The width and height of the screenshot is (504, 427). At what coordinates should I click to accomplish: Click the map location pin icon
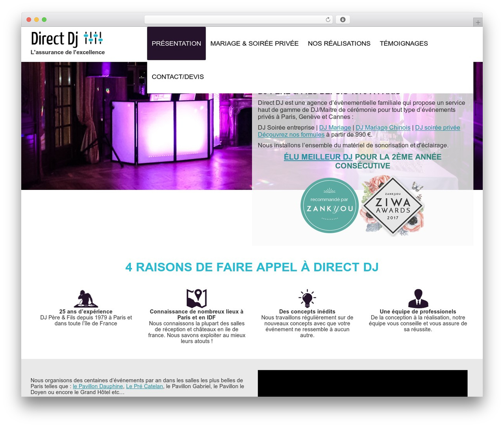[x=196, y=298]
